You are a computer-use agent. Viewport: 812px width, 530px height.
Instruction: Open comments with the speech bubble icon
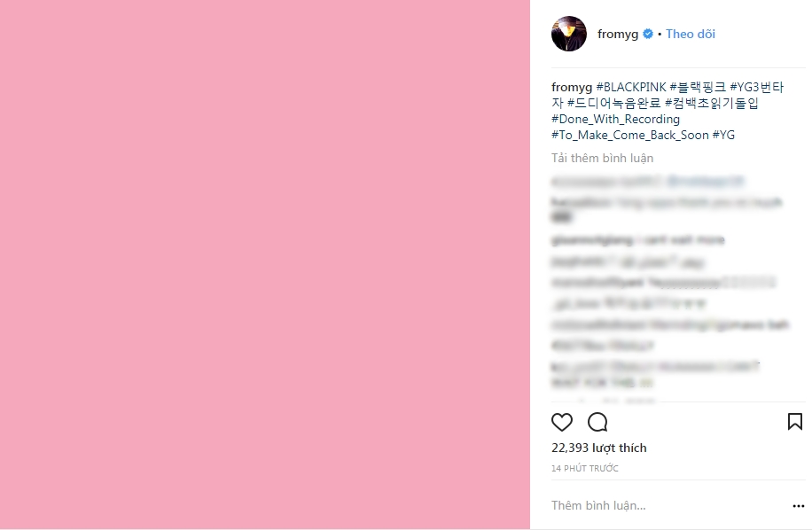(597, 423)
